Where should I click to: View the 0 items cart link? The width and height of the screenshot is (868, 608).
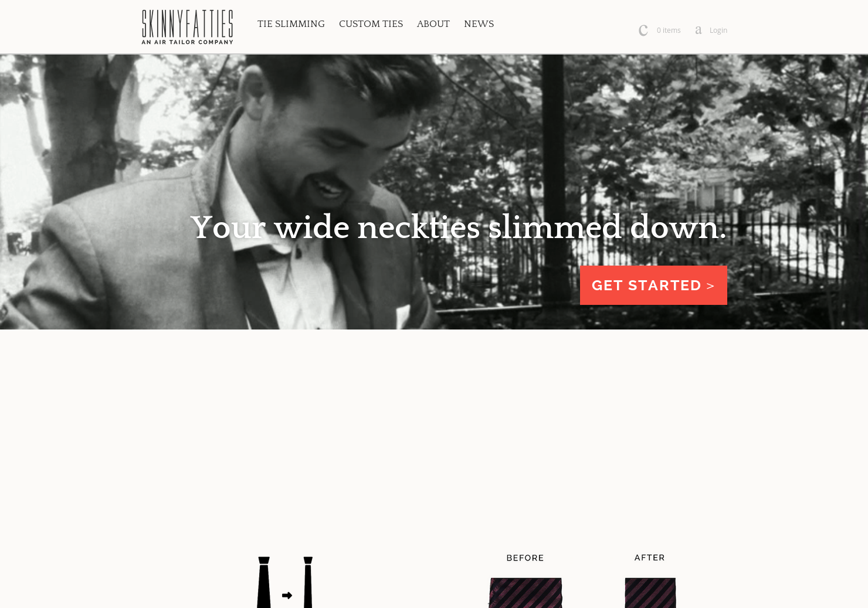pos(669,30)
